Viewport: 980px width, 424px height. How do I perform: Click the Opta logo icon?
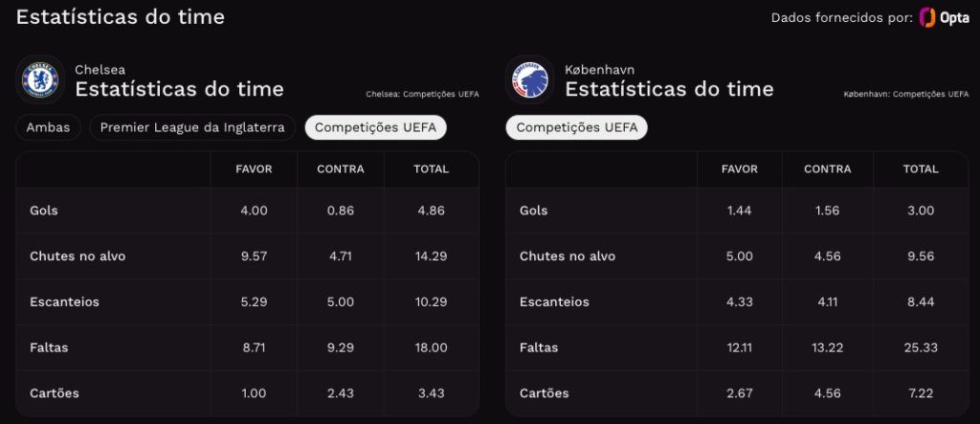click(944, 17)
